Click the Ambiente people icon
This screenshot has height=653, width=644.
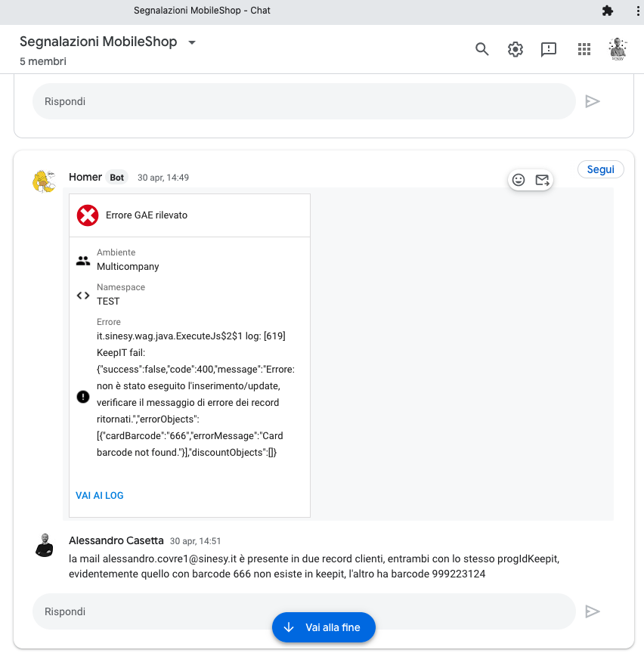click(x=83, y=261)
